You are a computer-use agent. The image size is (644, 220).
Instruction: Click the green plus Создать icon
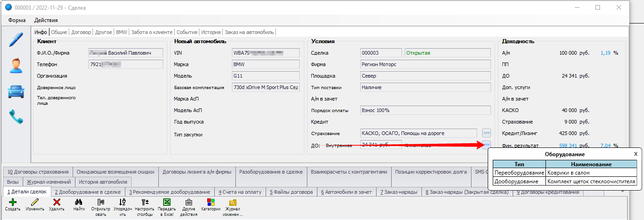(12, 202)
